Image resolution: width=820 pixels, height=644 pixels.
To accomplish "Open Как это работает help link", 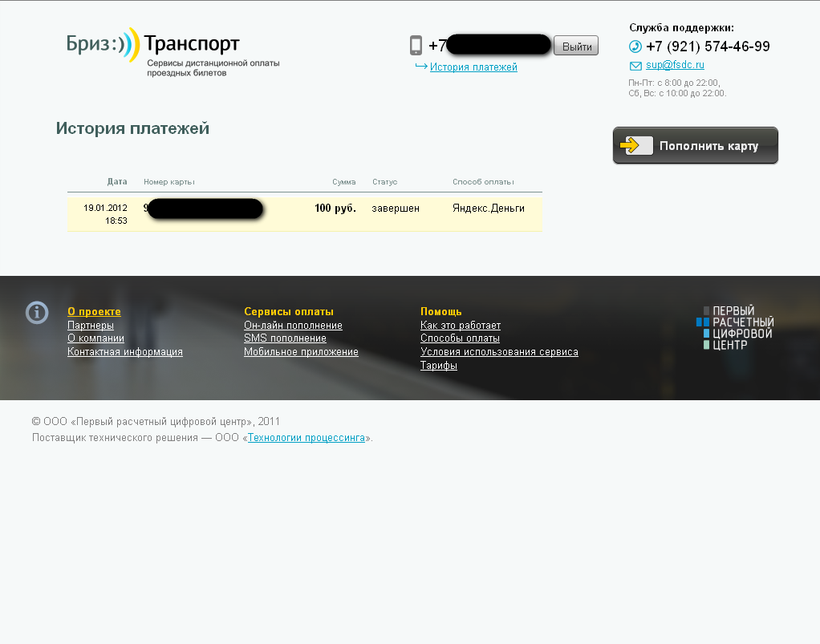I will (461, 326).
